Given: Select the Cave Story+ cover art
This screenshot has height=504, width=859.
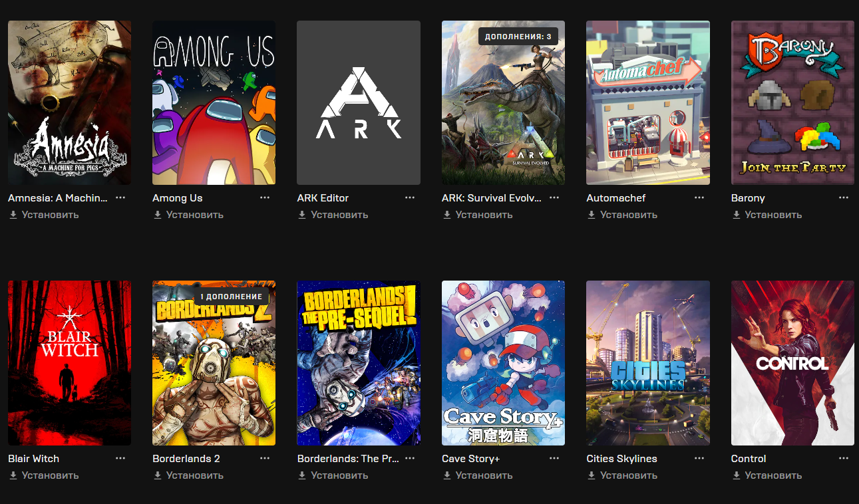Looking at the screenshot, I should (x=503, y=363).
